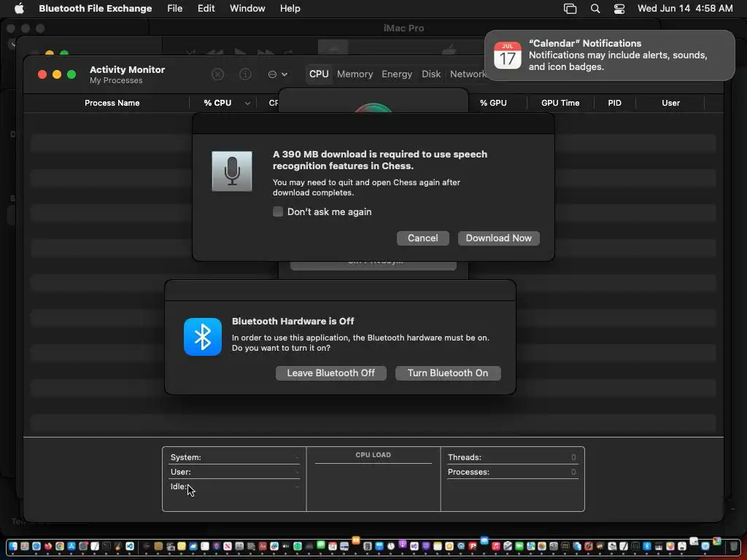Click the Spotlight search icon in menu bar

pos(595,9)
